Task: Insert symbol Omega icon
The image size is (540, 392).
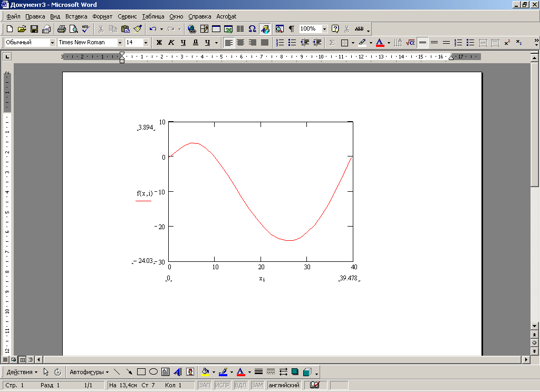Action: 252,29
